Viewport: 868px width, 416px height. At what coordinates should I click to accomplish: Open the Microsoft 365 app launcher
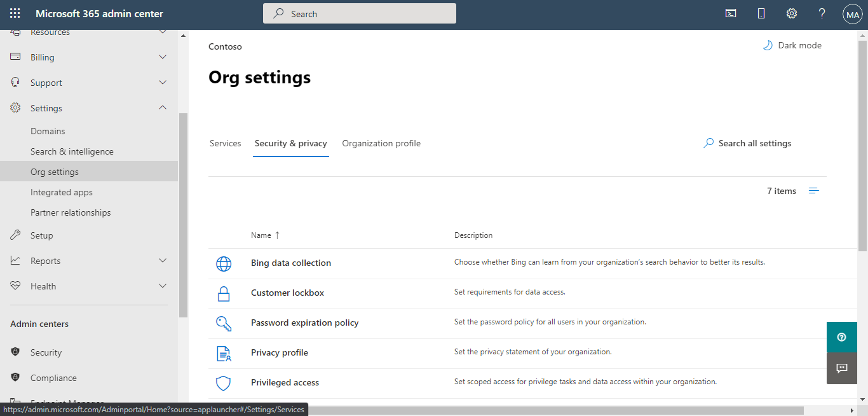tap(13, 13)
